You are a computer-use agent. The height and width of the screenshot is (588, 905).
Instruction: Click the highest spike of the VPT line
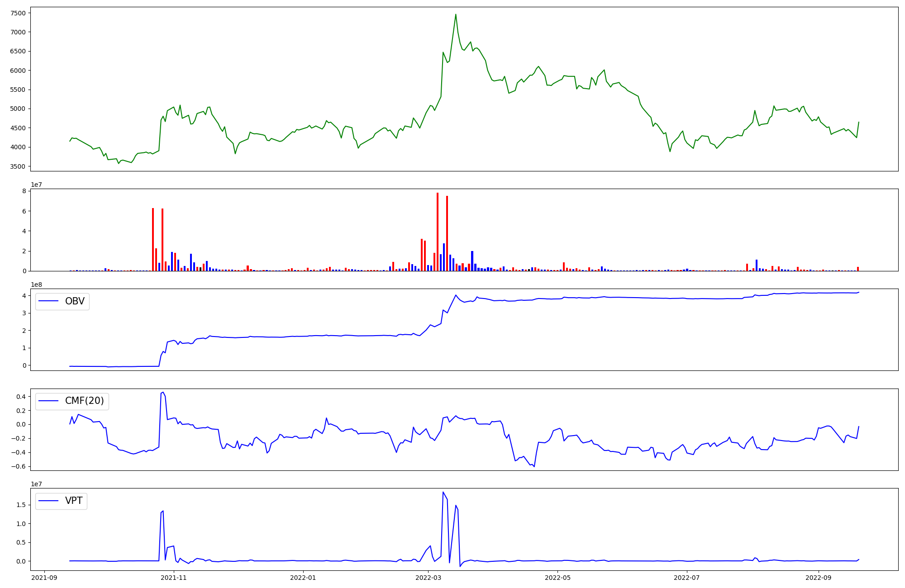tap(443, 492)
